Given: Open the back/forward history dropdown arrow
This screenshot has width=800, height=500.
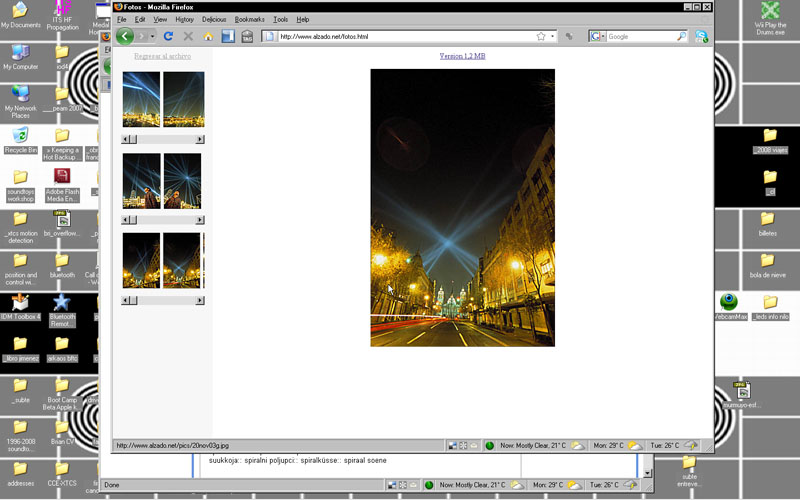Looking at the screenshot, I should pyautogui.click(x=153, y=37).
